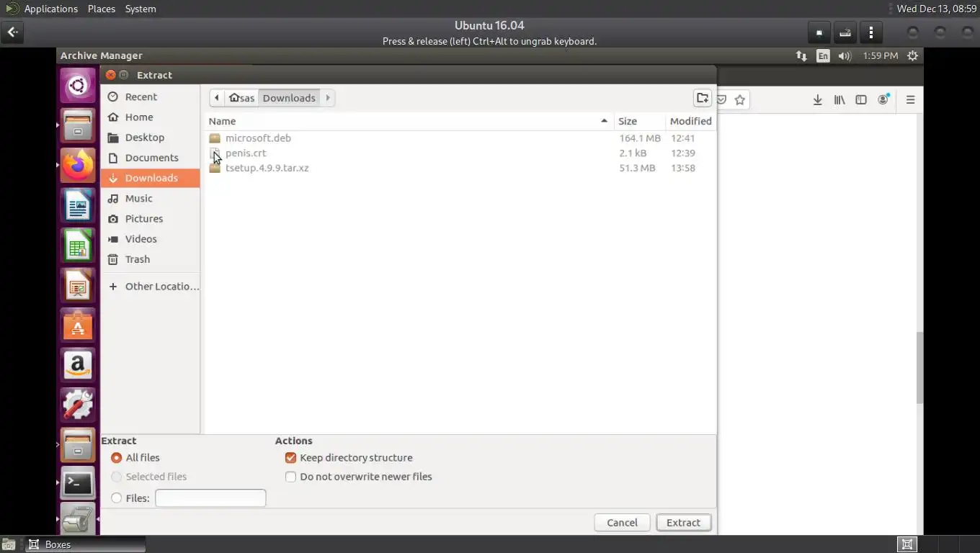
Task: Click Firefox window vertical scrollbar
Action: pyautogui.click(x=919, y=367)
